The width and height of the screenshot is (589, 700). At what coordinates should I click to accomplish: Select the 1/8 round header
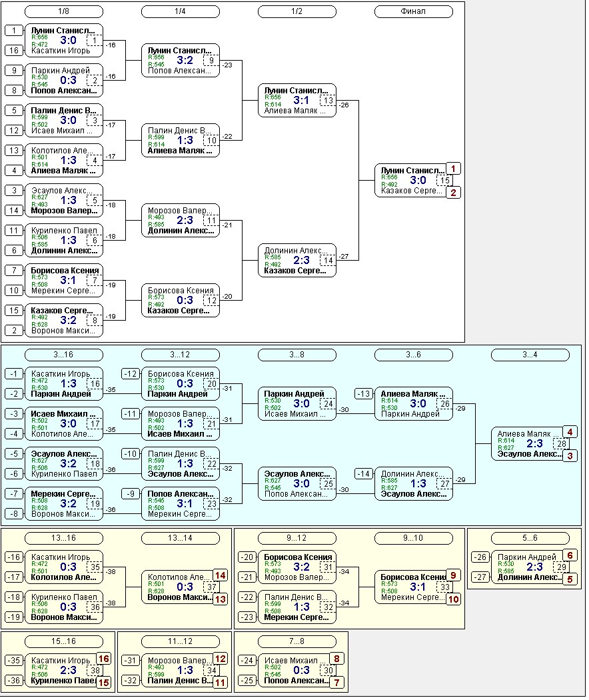(64, 11)
